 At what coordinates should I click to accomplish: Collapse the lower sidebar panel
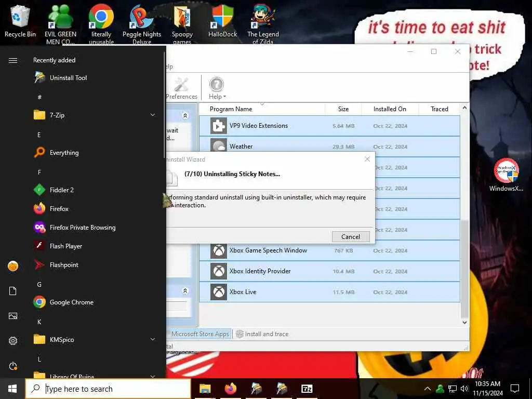point(185,291)
